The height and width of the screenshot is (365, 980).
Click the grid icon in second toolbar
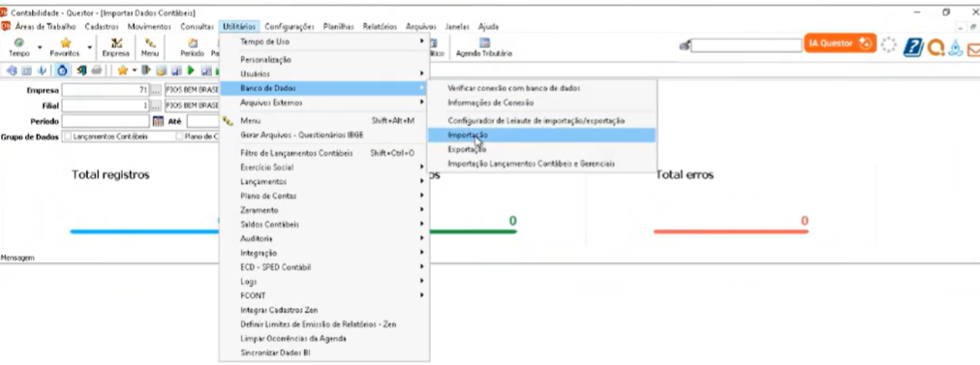(x=26, y=71)
